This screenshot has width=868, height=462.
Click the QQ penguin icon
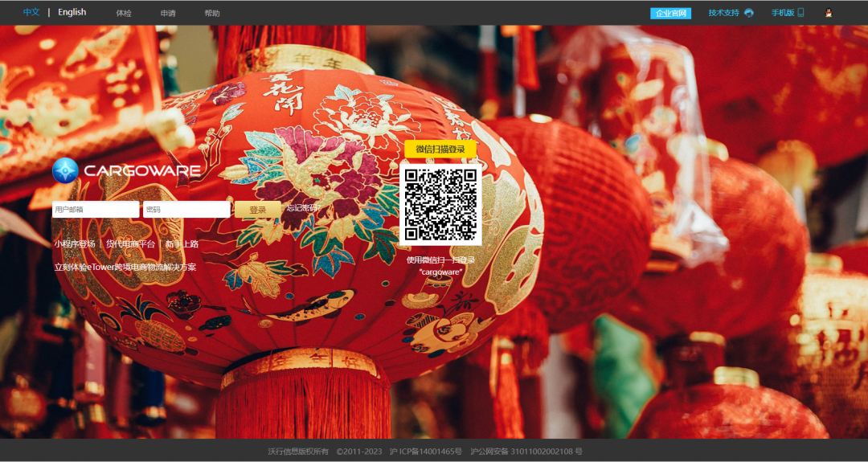829,13
